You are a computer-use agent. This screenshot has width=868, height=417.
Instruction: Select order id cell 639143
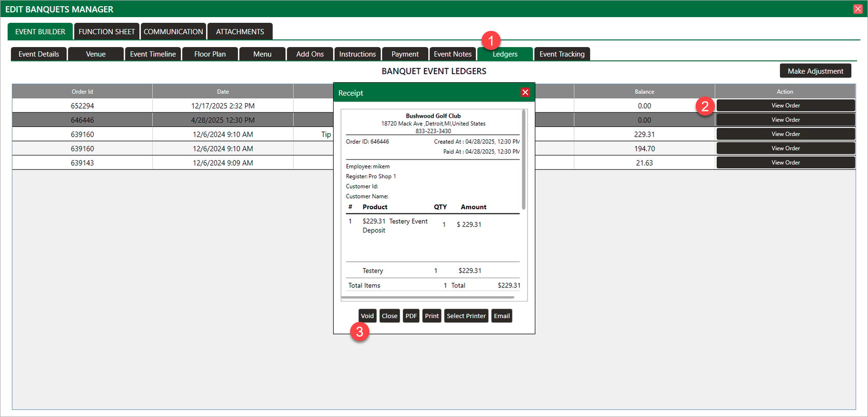click(82, 163)
